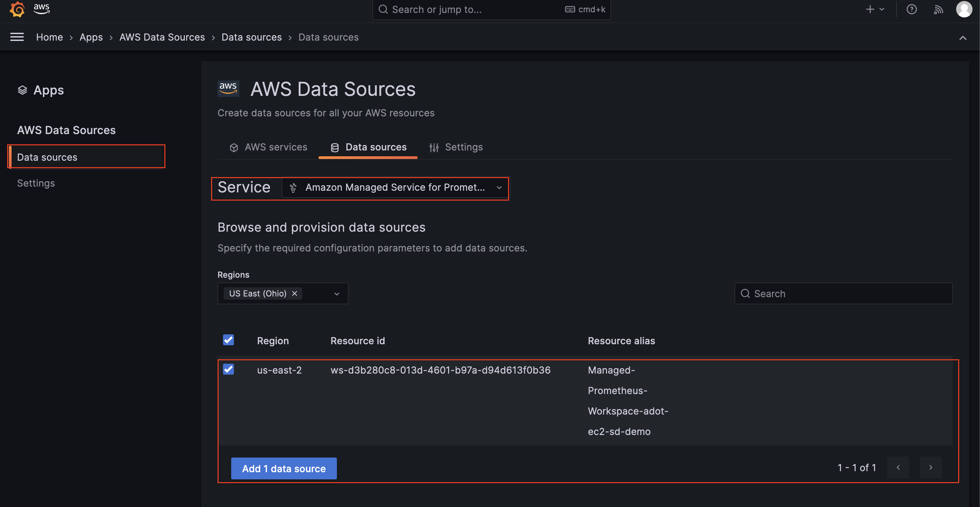Uncheck the us-east-2 workspace row
Viewport: 980px width, 507px height.
228,369
